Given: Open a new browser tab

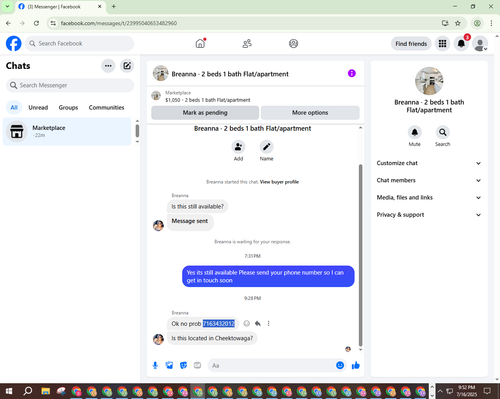Looking at the screenshot, I should 114,6.
